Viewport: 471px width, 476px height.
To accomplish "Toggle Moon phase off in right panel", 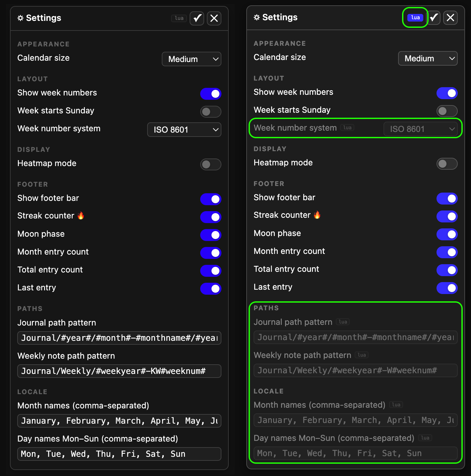I will tap(447, 234).
